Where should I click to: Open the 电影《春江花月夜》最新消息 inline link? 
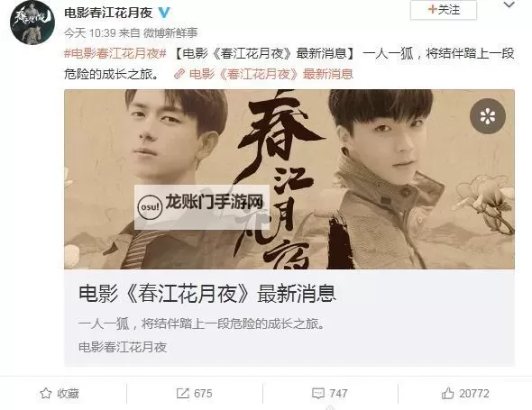(x=271, y=74)
